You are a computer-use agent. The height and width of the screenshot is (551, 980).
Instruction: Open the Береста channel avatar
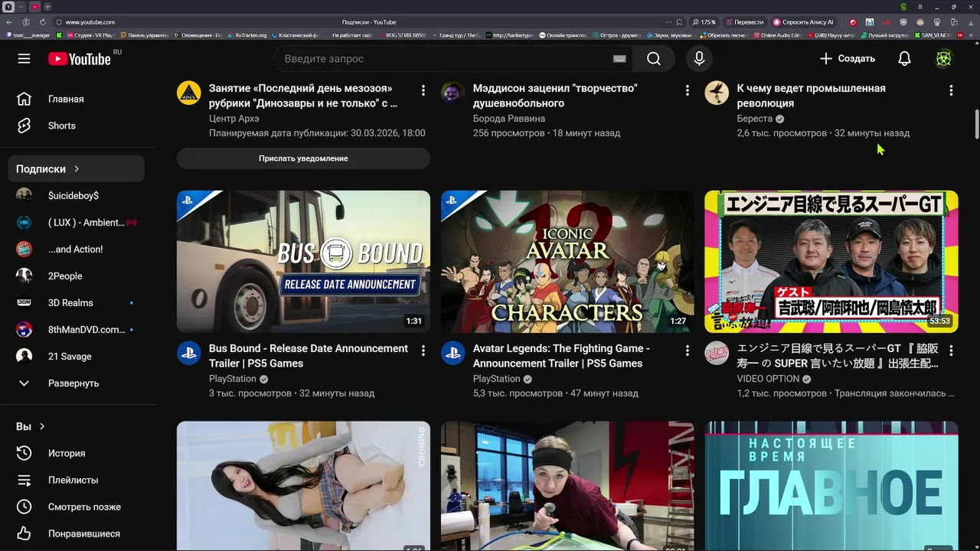[717, 93]
